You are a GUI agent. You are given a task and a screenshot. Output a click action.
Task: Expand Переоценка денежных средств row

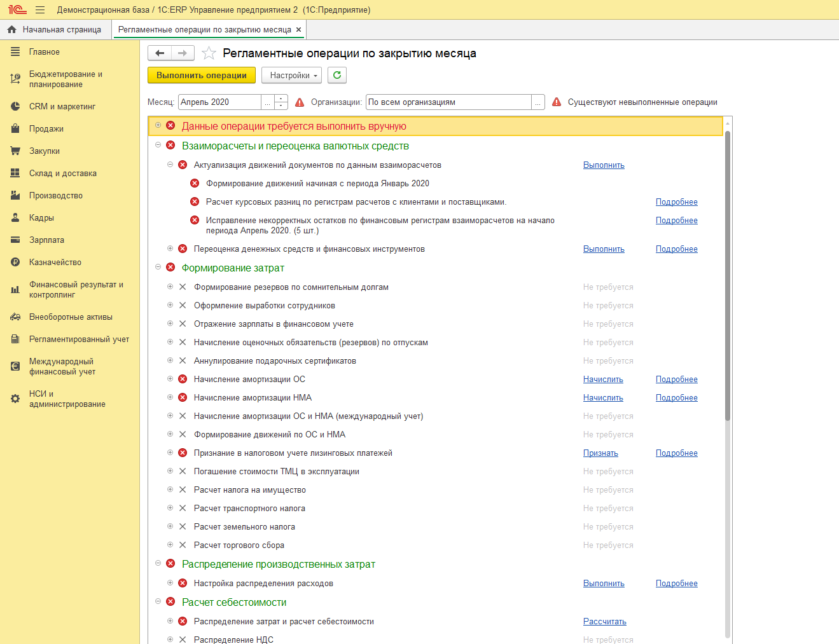pos(170,249)
